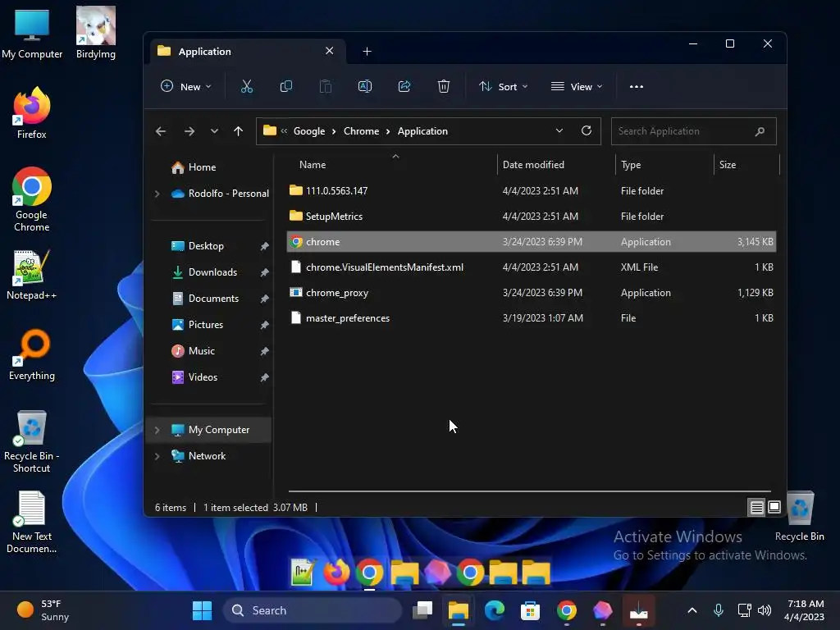The image size is (840, 630).
Task: Show hidden icons tray chevron
Action: coord(692,609)
